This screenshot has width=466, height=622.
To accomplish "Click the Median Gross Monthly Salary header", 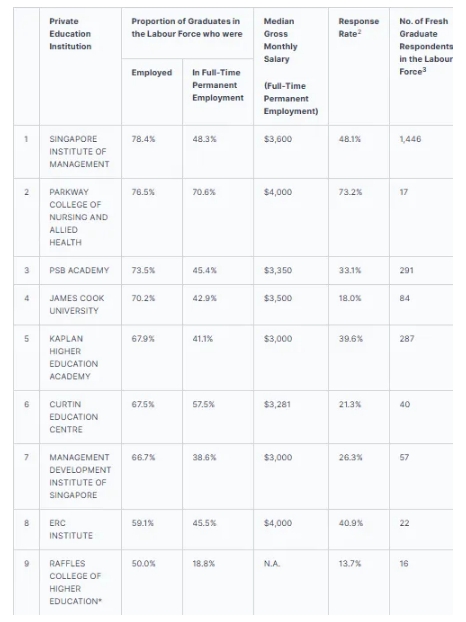I will [291, 66].
